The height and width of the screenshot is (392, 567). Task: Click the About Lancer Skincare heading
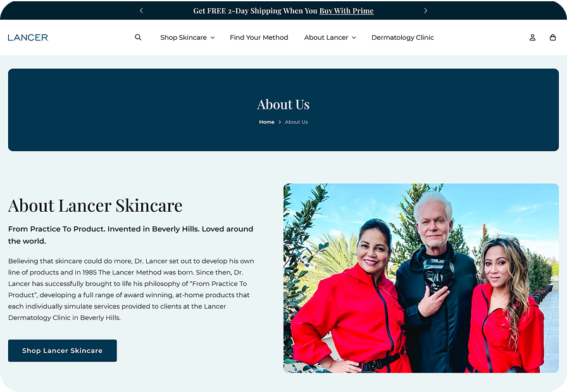[95, 205]
